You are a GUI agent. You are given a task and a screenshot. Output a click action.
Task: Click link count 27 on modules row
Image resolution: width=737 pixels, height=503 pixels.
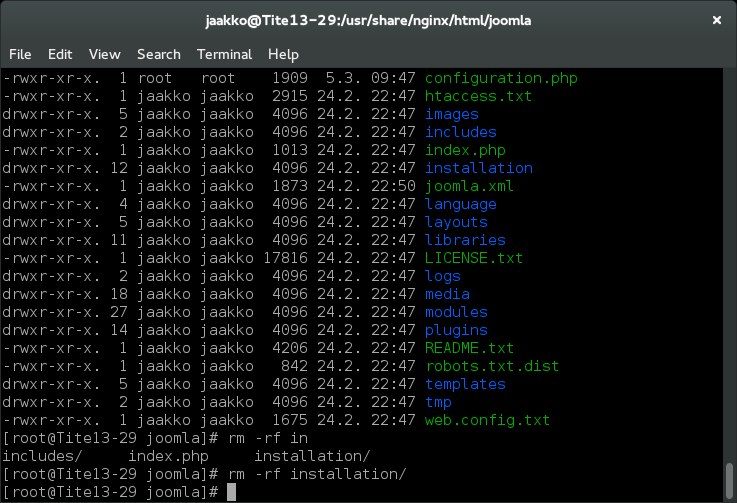119,312
